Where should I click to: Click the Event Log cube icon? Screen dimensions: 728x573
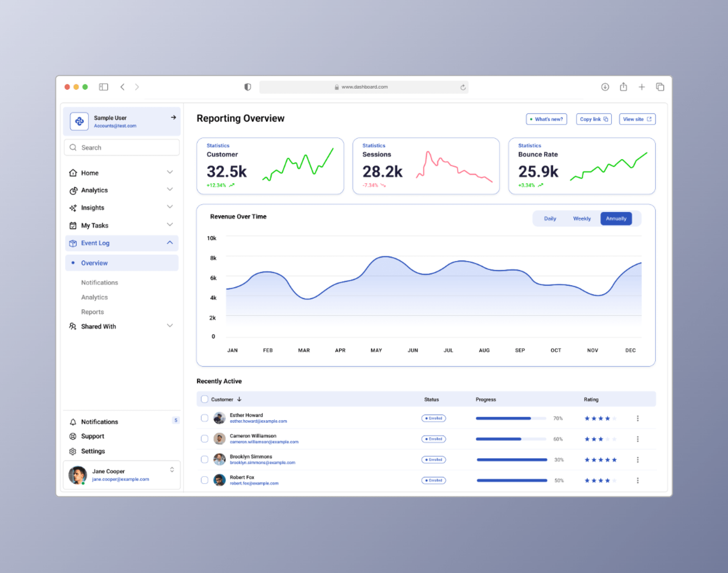click(x=73, y=243)
